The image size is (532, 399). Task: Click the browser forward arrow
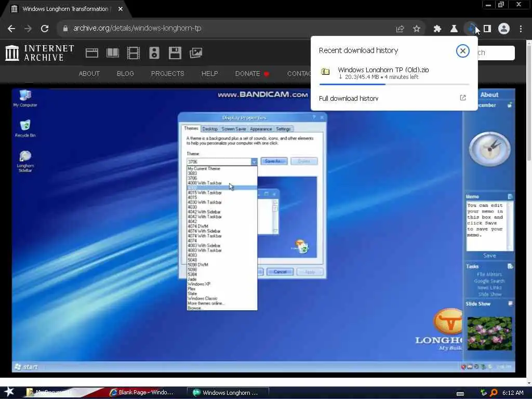28,29
